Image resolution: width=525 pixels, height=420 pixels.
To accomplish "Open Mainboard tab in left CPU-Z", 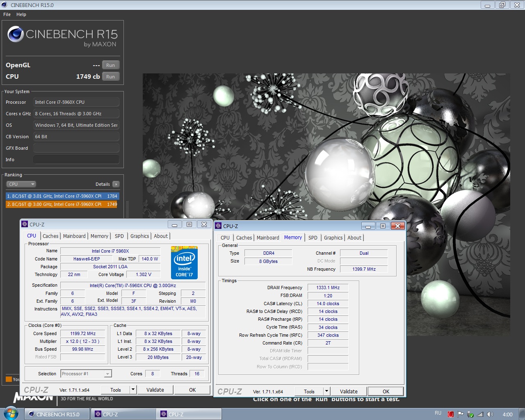I will [x=74, y=236].
